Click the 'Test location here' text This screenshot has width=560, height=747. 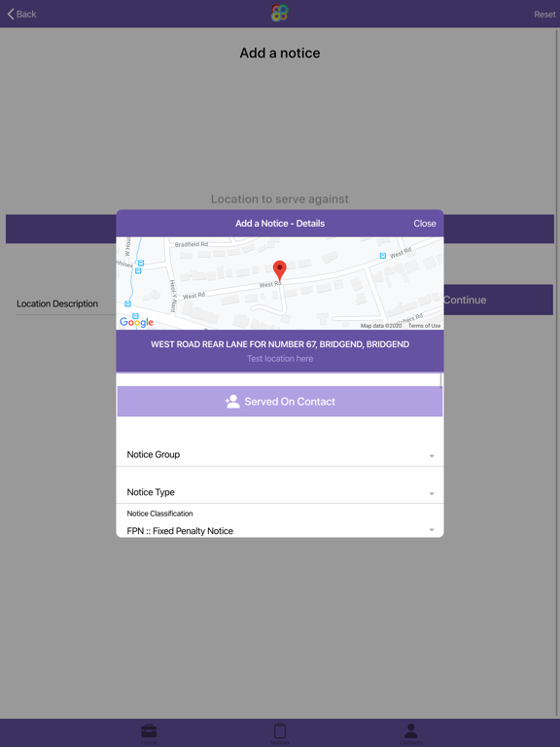(x=280, y=359)
